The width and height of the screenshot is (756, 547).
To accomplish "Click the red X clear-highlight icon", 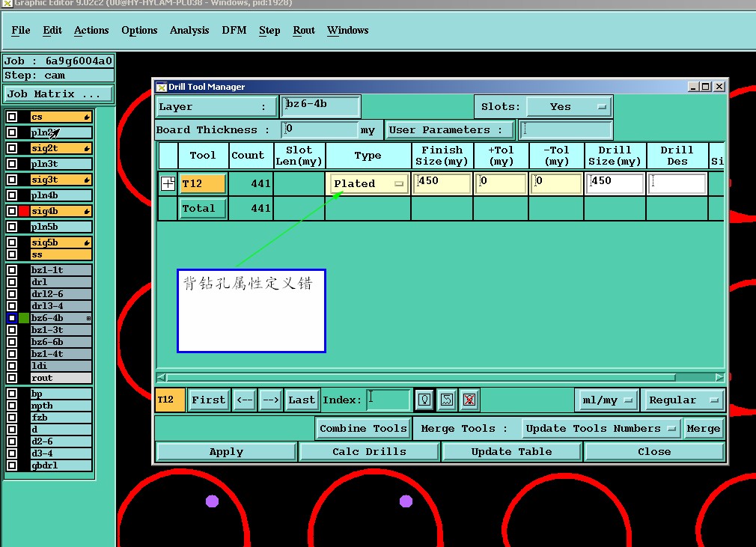I will (469, 400).
